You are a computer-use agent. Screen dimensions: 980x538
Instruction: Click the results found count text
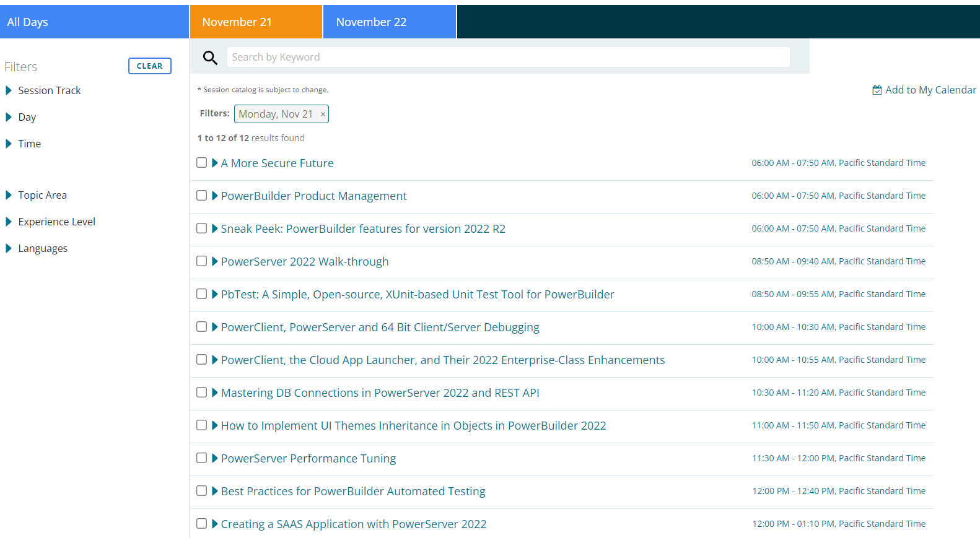[251, 138]
